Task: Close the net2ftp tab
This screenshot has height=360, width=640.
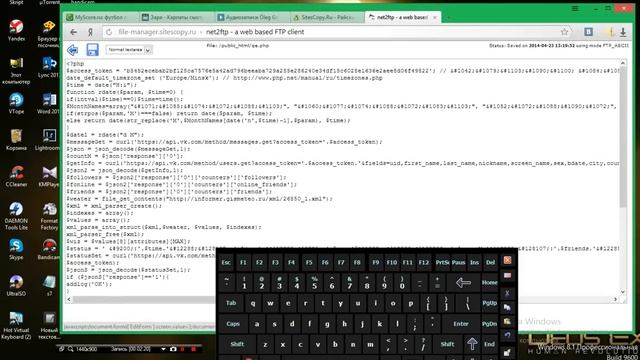Action: (x=435, y=17)
